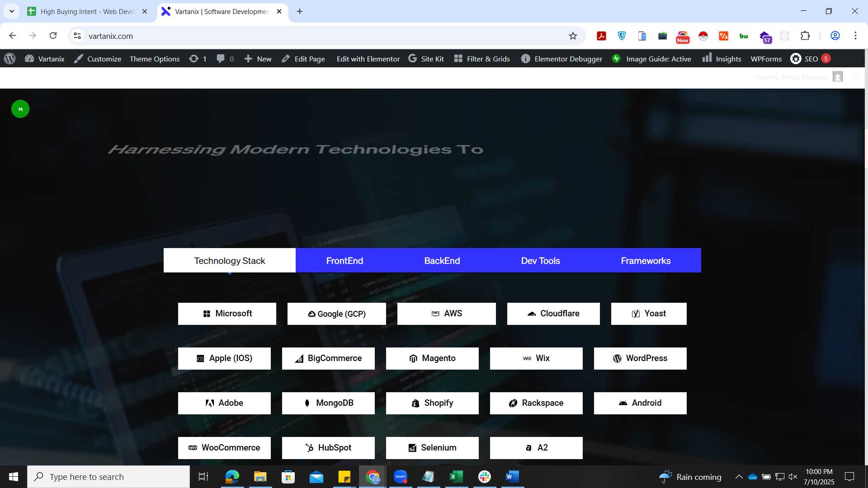Bookmark this page with star icon
This screenshot has width=868, height=488.
[x=573, y=36]
